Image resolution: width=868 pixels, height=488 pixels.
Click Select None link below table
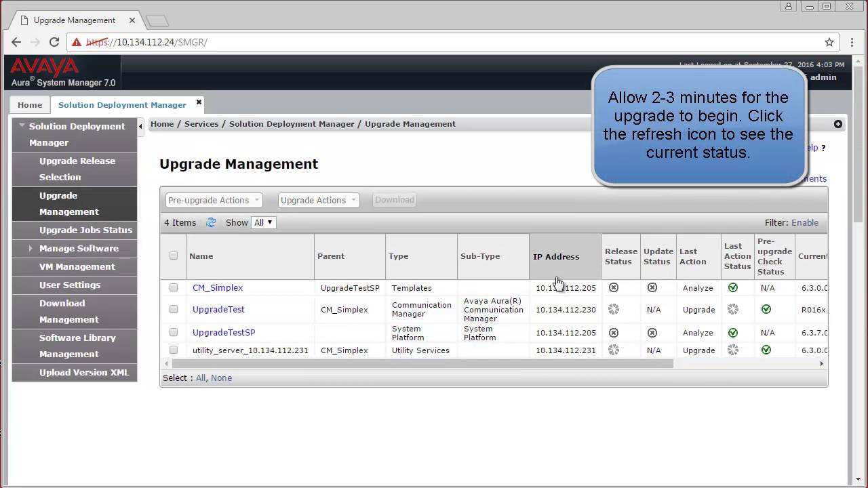coord(221,378)
